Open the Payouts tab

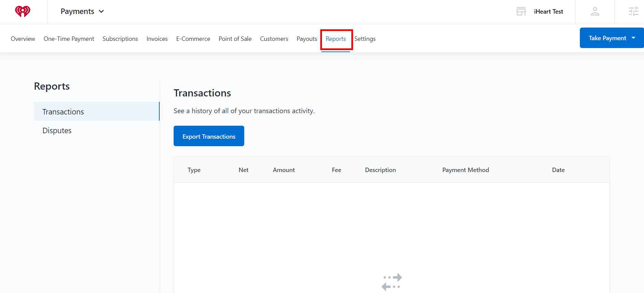pos(307,39)
